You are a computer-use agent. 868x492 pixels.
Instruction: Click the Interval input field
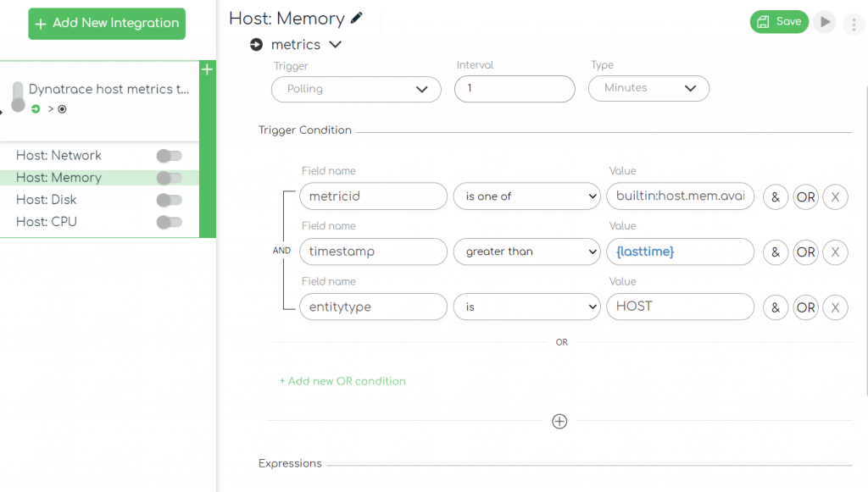tap(515, 88)
